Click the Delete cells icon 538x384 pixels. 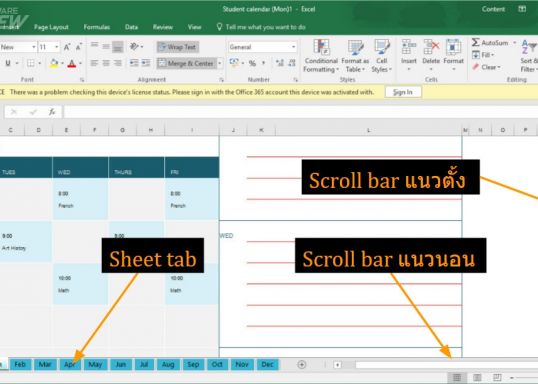click(431, 47)
